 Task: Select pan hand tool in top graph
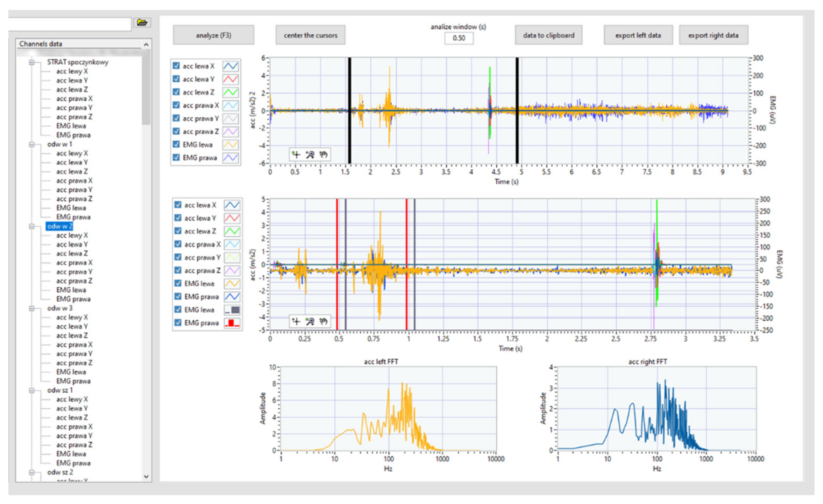(x=323, y=154)
